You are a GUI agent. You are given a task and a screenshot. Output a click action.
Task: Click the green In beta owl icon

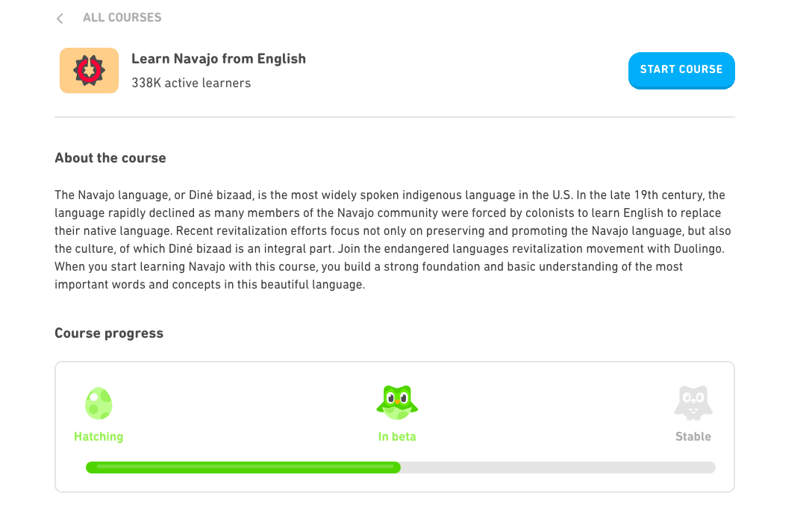[x=397, y=403]
